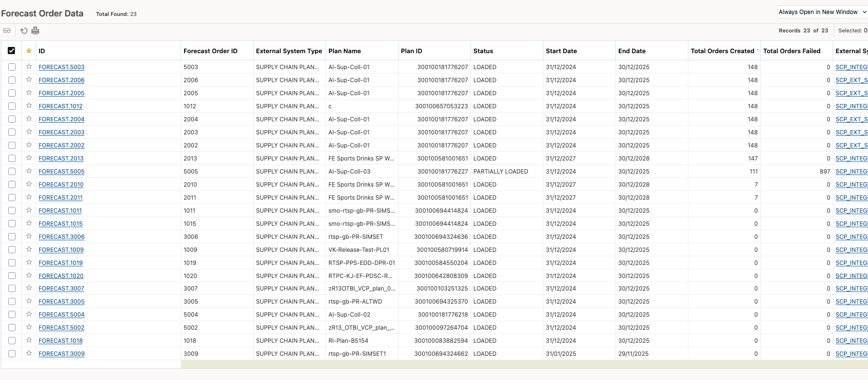Star the FORECAST.1019 row
The height and width of the screenshot is (380, 868).
point(29,263)
